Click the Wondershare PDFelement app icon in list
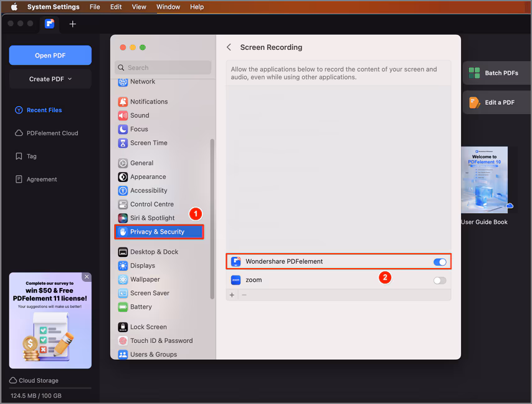The width and height of the screenshot is (532, 404). coord(235,261)
